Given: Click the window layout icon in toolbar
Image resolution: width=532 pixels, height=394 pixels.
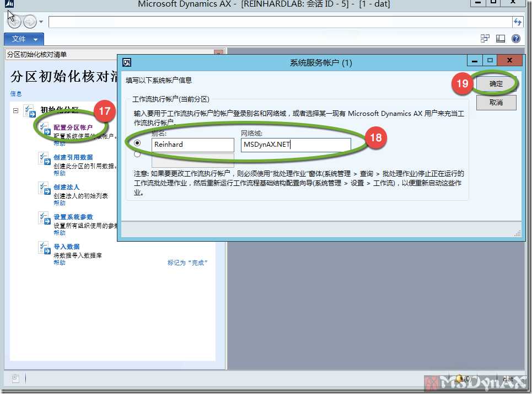Looking at the screenshot, I should pos(485,39).
